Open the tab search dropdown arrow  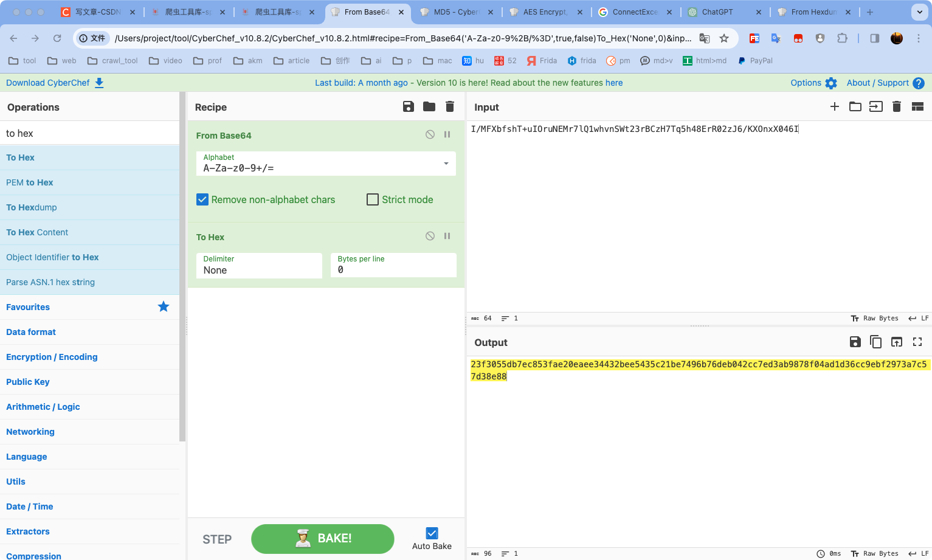coord(919,12)
